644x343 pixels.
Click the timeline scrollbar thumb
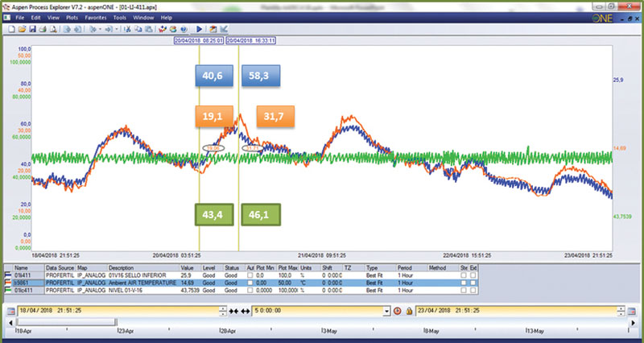67,322
